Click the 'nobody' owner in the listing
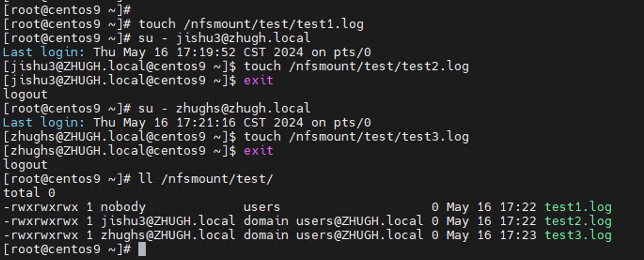The width and height of the screenshot is (644, 260). [123, 207]
